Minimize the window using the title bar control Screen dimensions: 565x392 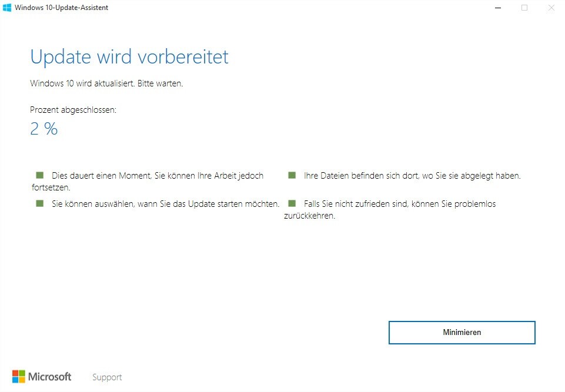(497, 8)
